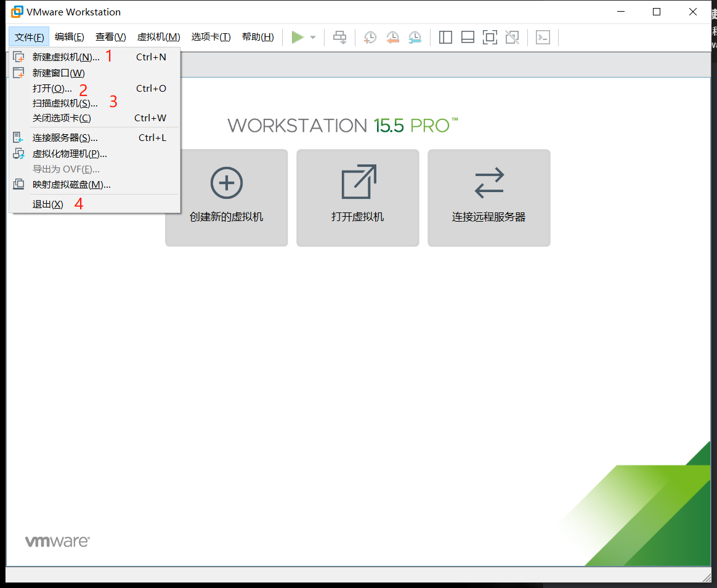The image size is (717, 588).
Task: Enter full screen mode
Action: tap(490, 37)
